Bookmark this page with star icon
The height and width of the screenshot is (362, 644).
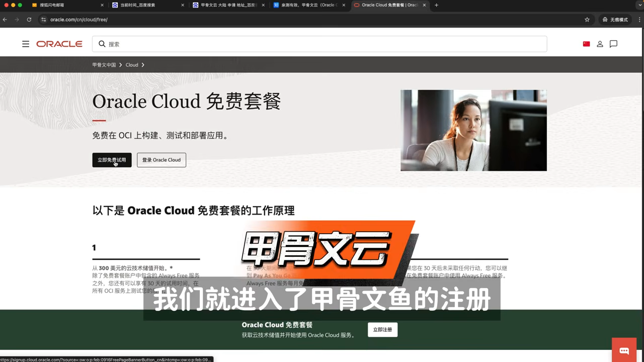coord(587,20)
